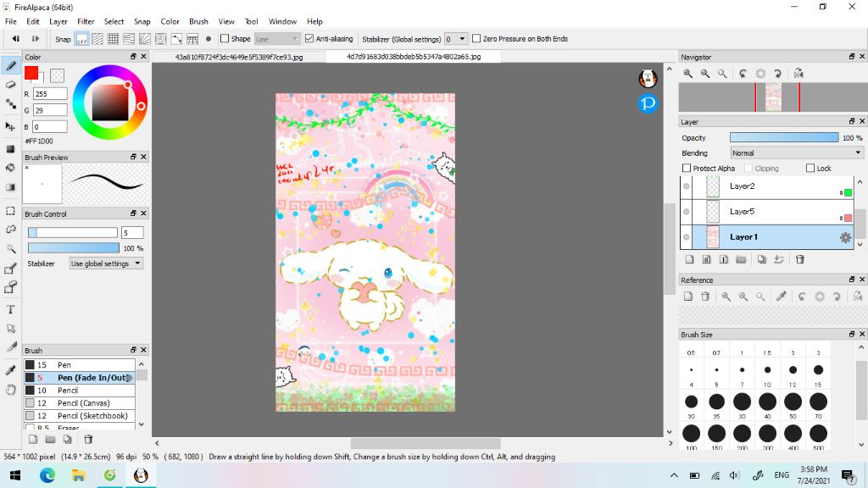Check the Protect Alpha option
This screenshot has height=488, width=868.
(687, 169)
